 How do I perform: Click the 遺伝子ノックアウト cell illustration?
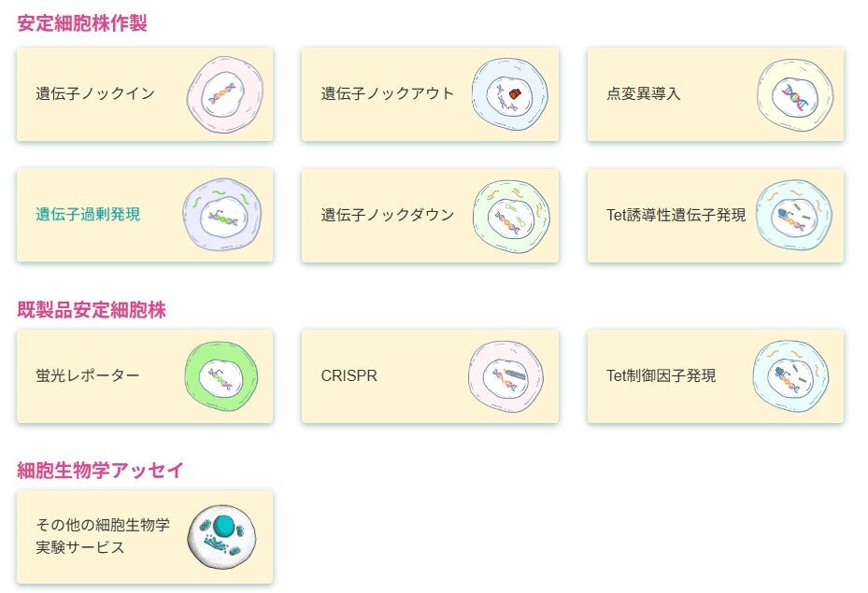click(x=510, y=94)
